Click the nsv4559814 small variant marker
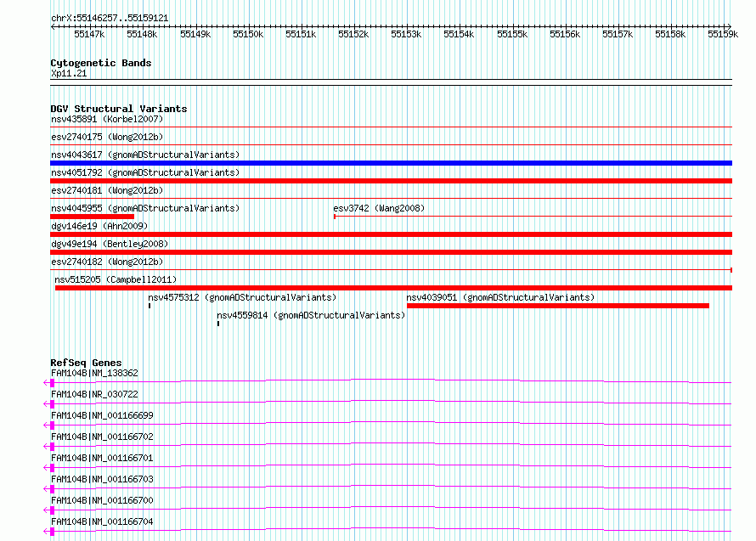Image resolution: width=756 pixels, height=541 pixels. tap(218, 324)
